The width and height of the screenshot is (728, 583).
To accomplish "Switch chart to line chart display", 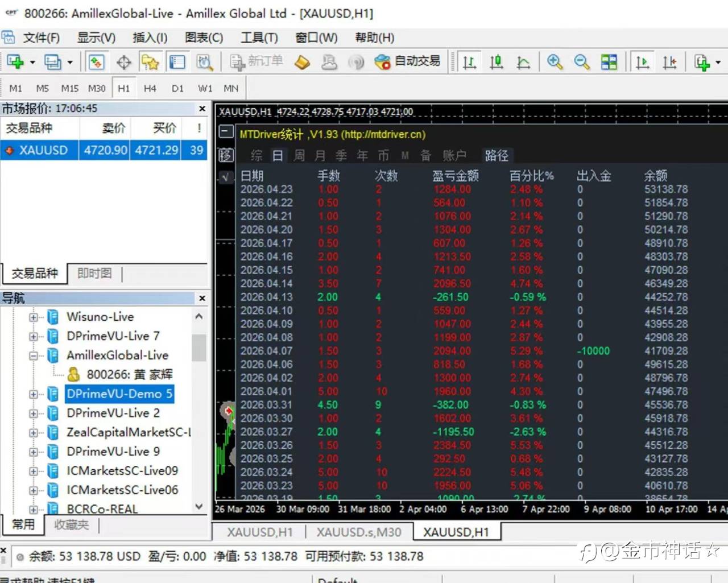I will (524, 61).
